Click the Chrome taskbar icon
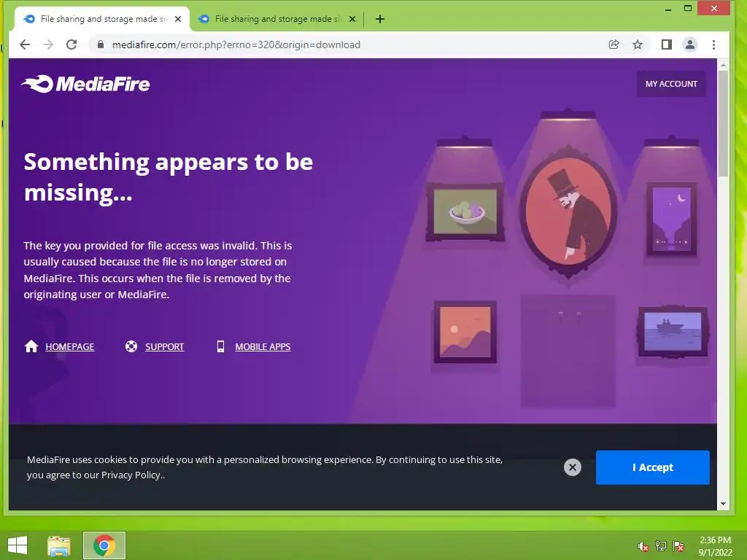 104,545
